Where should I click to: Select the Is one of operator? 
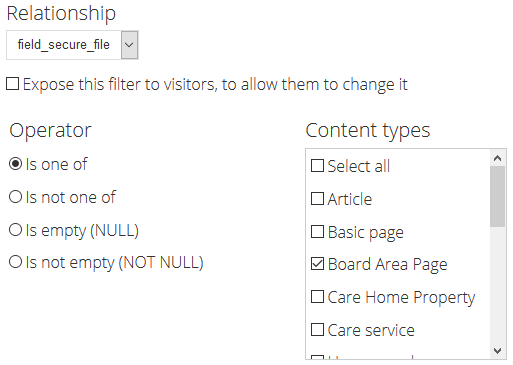pos(15,164)
